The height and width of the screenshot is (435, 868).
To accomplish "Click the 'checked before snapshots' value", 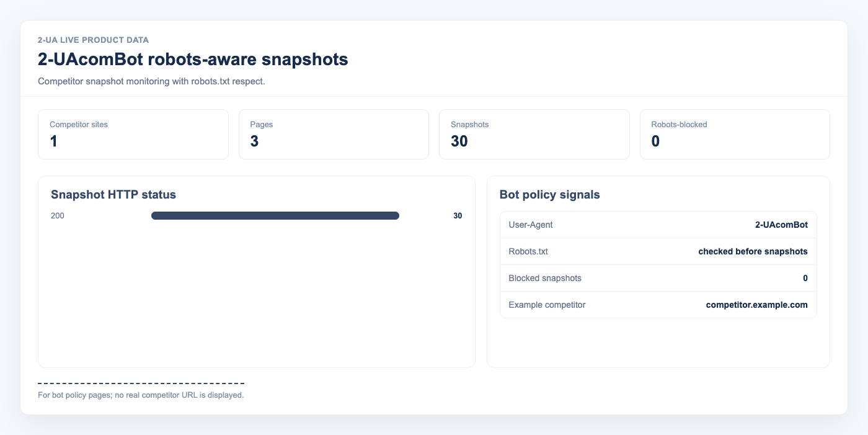I will (753, 251).
